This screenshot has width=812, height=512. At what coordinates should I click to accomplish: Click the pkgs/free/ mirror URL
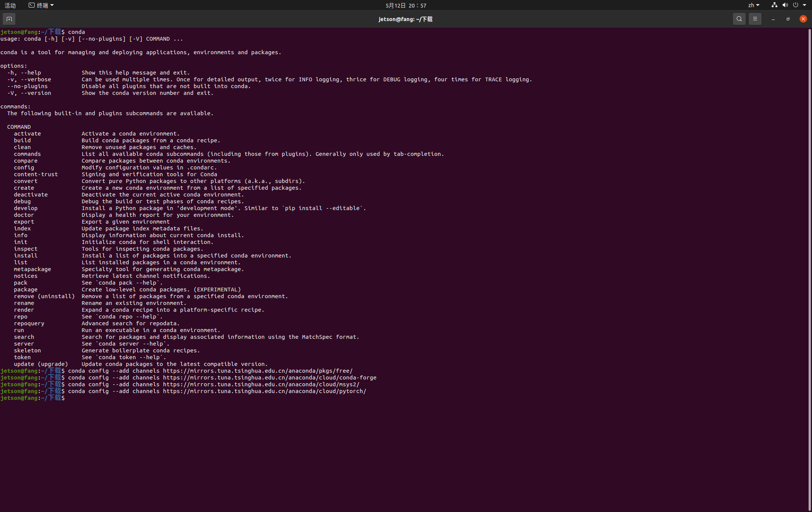[258, 371]
